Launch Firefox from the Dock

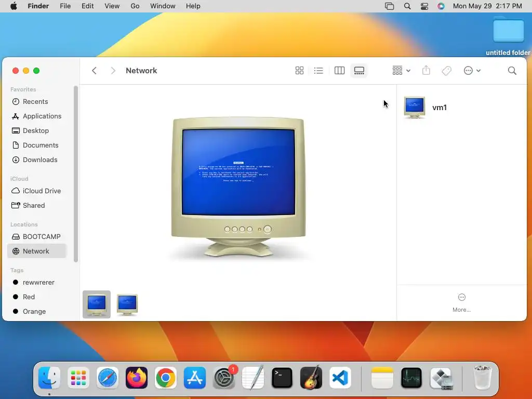coord(137,378)
